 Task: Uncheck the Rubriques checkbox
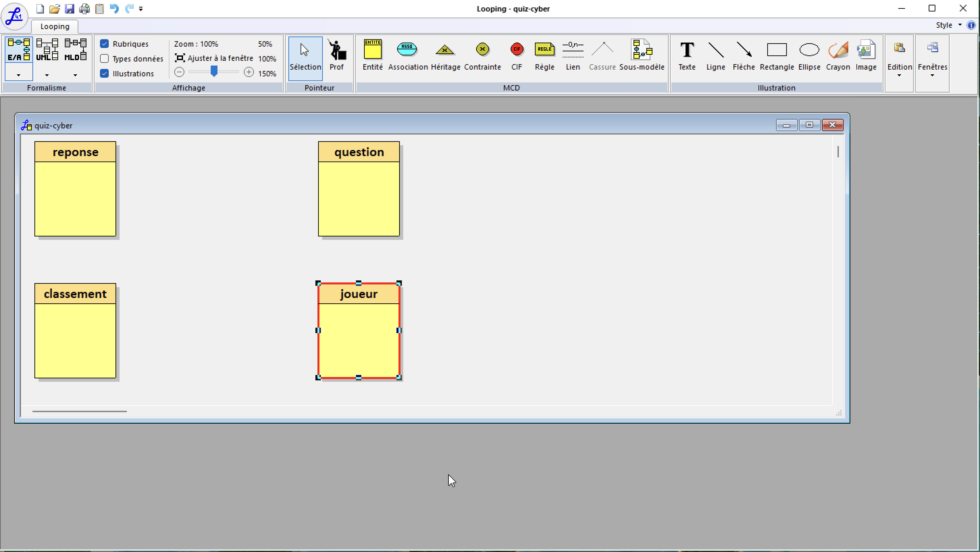105,44
